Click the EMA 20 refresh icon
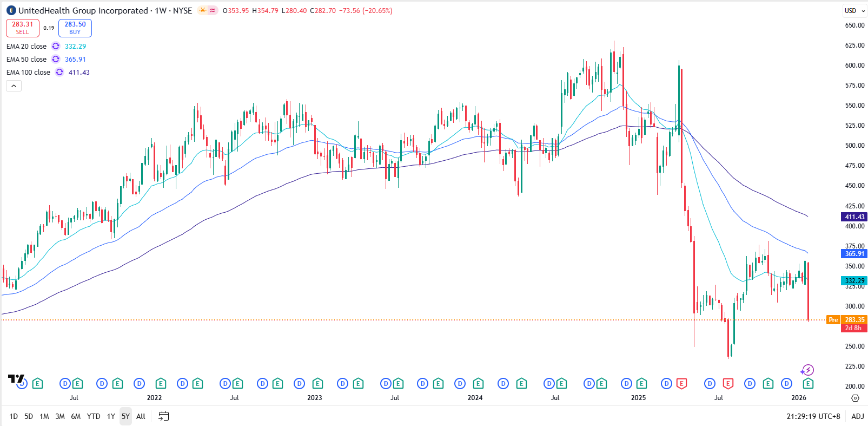Screen dimensions: 868x426 click(x=56, y=47)
